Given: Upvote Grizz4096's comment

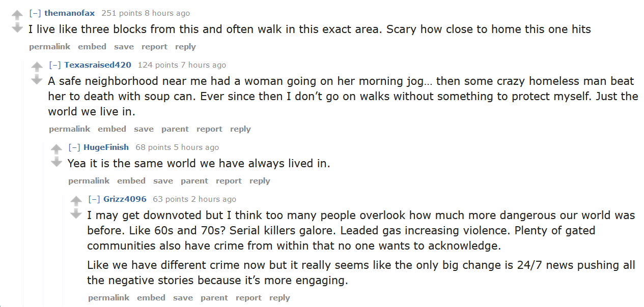Looking at the screenshot, I should pos(76,201).
